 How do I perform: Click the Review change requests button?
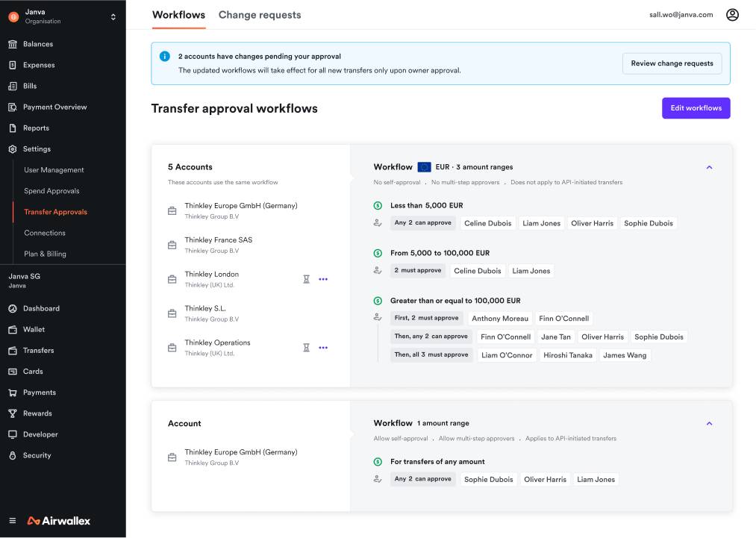click(671, 63)
